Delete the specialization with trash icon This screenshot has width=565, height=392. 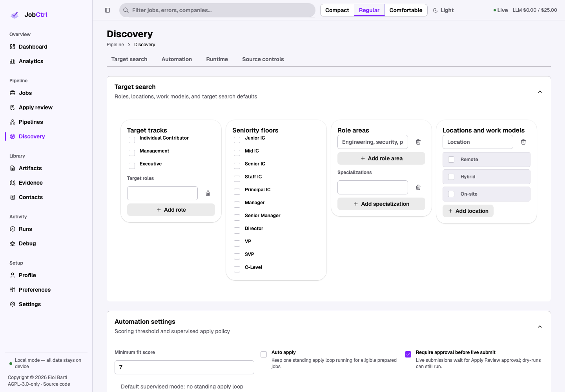[418, 187]
